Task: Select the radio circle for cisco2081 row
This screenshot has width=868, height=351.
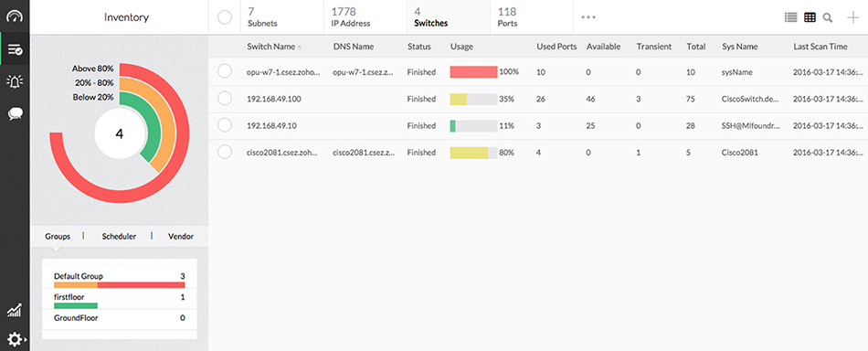Action: coord(224,153)
